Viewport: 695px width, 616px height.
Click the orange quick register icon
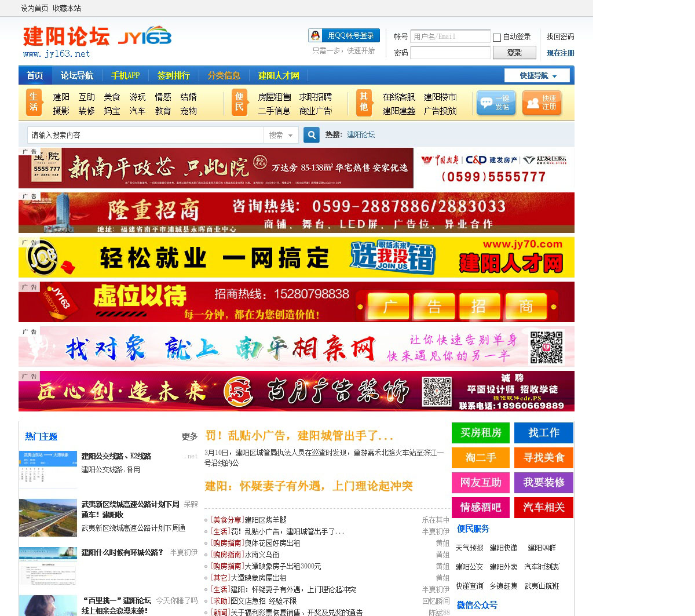coord(542,103)
